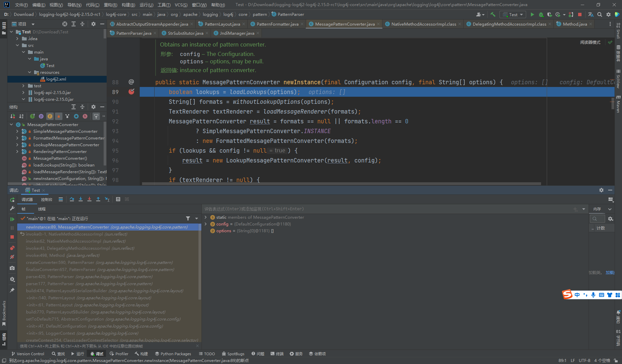Toggle Show Properties purple p icon
Viewport: 622px width, 364px height.
(x=41, y=116)
